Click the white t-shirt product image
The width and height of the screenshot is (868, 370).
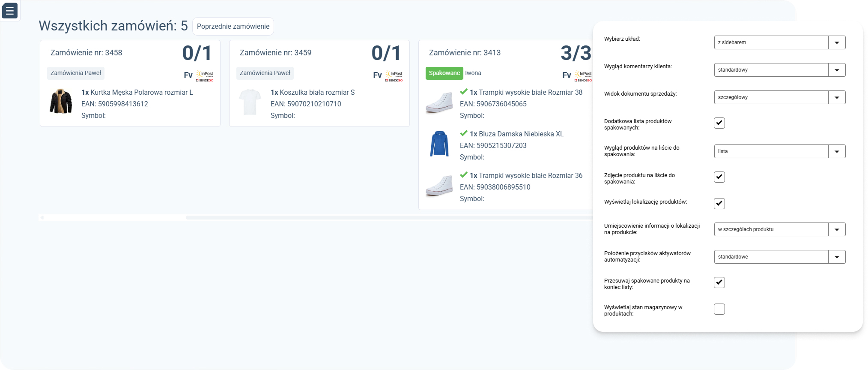point(250,102)
